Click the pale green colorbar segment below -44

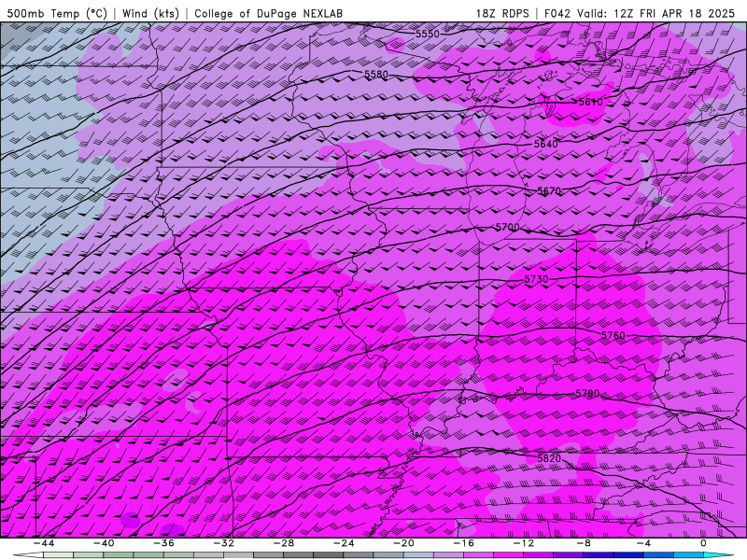point(58,555)
